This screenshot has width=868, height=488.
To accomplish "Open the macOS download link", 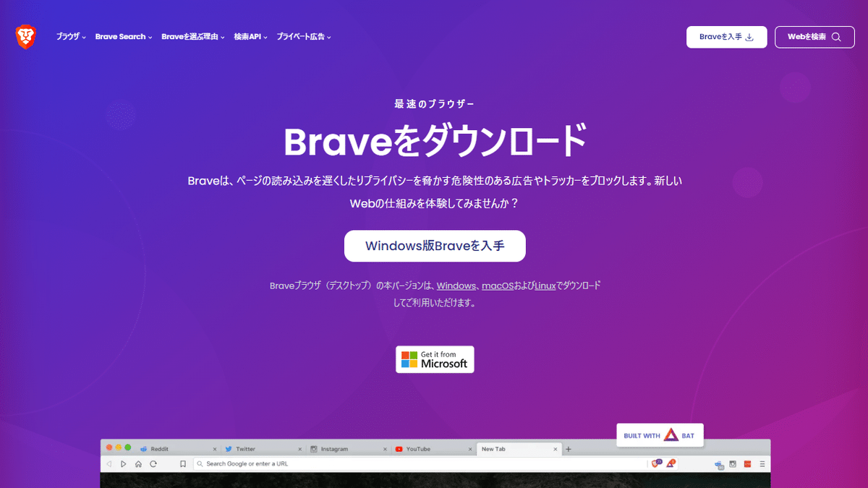I will pyautogui.click(x=498, y=286).
